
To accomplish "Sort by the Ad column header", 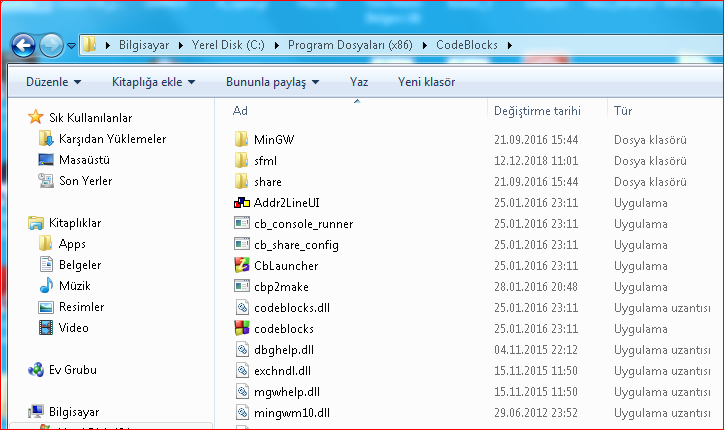I will point(240,111).
